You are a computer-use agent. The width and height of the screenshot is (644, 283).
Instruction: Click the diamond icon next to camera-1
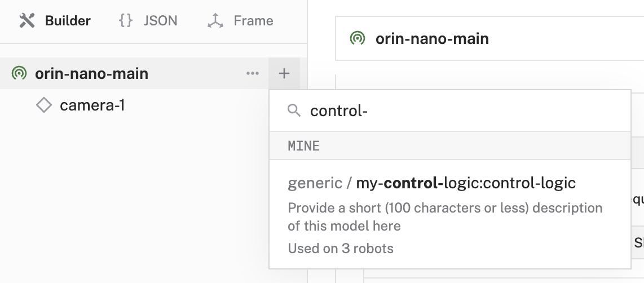[44, 105]
